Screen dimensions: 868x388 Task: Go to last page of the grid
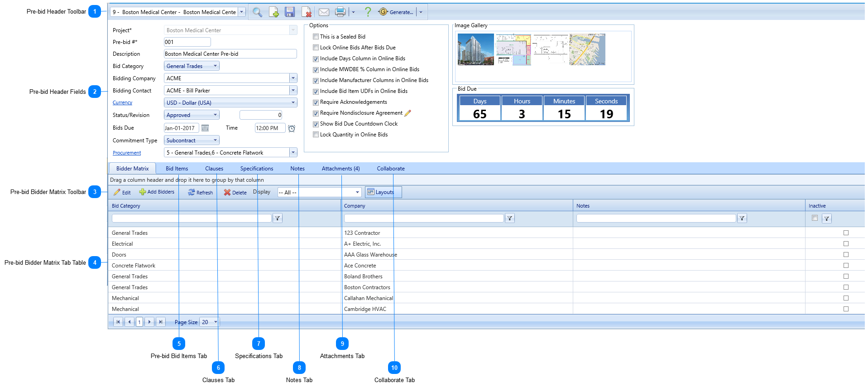(x=160, y=322)
